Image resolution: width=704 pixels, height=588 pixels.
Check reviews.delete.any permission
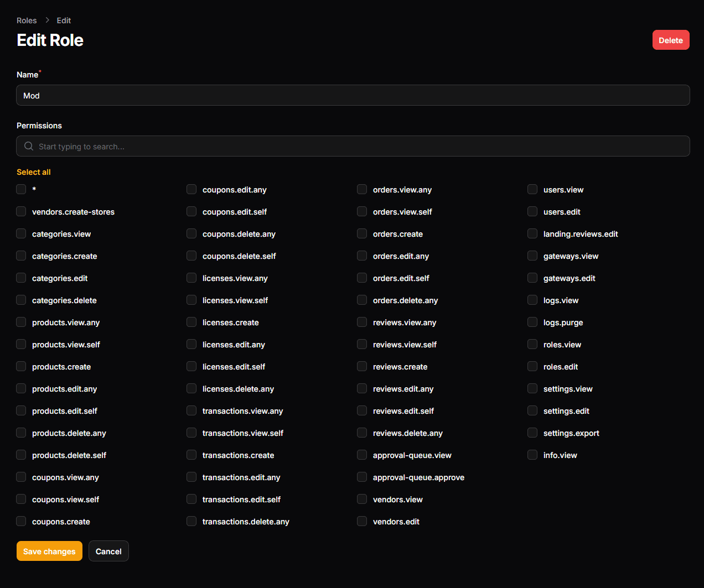(362, 433)
